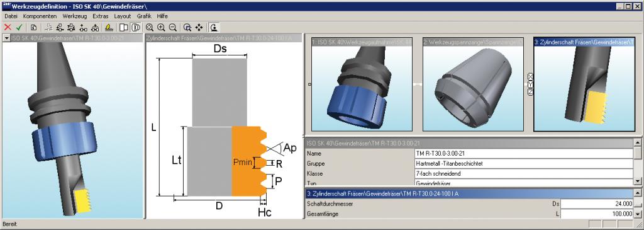Click the second component hierarchy toolbar icon
Image resolution: width=644 pixels, height=230 pixels.
click(x=60, y=27)
